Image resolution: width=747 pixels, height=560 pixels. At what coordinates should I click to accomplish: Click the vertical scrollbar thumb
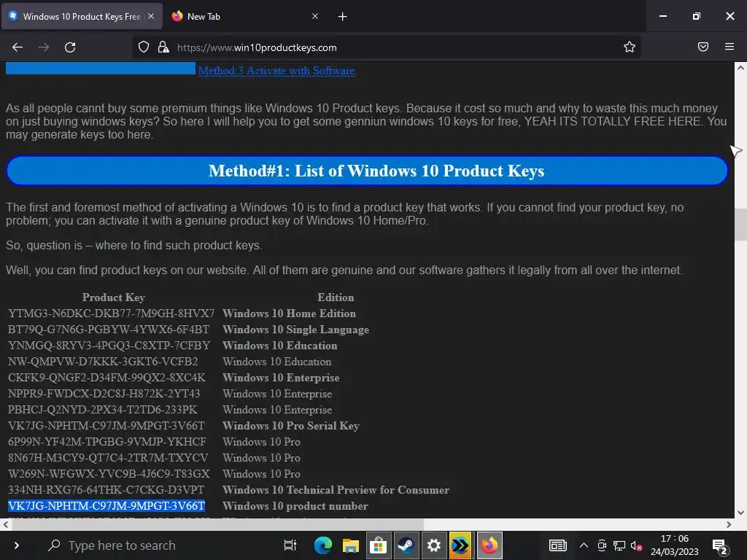(x=740, y=225)
